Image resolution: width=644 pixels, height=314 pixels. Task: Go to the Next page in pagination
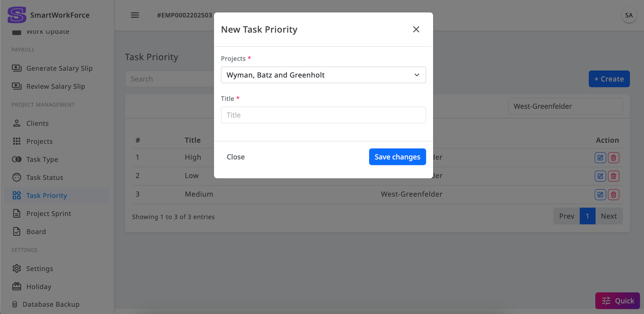pos(609,216)
